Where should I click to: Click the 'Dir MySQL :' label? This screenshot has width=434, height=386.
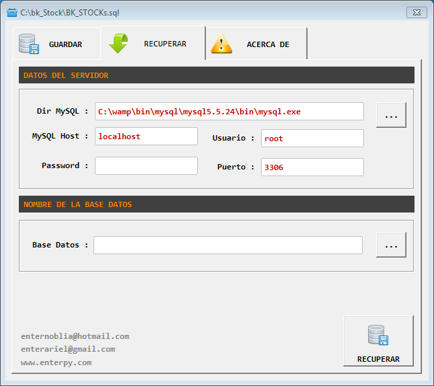[x=62, y=111]
